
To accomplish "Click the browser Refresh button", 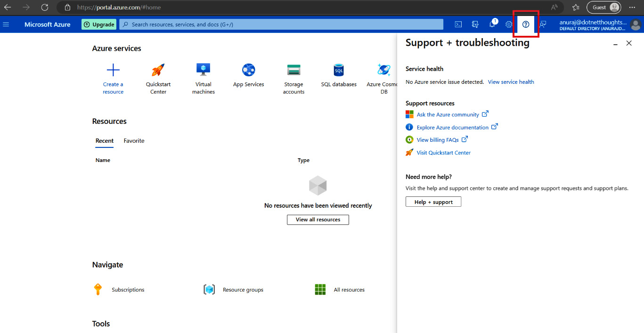I will click(45, 7).
